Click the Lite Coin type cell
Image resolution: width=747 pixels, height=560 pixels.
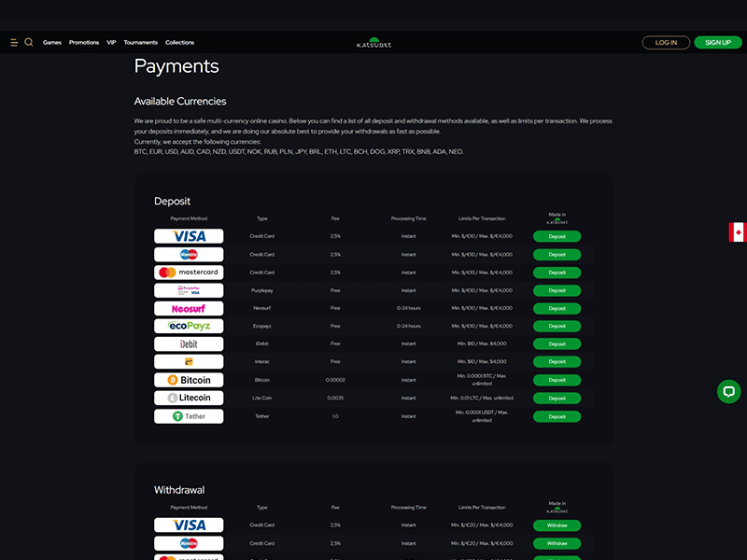[x=262, y=398]
